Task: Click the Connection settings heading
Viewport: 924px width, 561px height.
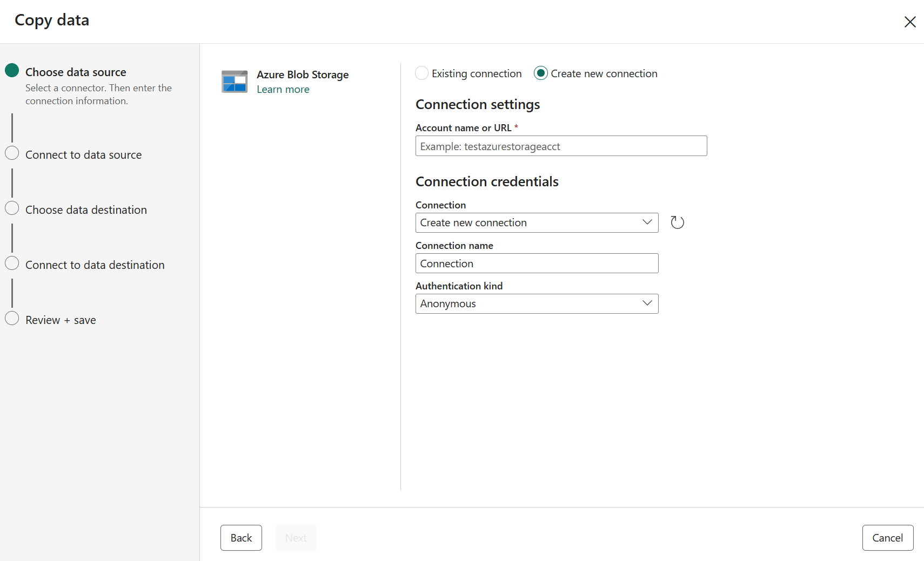Action: [478, 104]
